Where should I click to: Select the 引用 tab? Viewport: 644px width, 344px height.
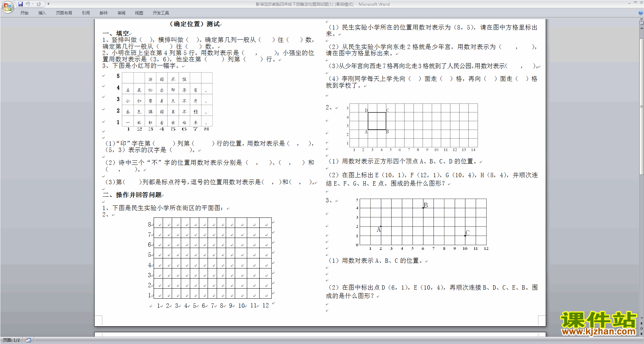click(86, 13)
